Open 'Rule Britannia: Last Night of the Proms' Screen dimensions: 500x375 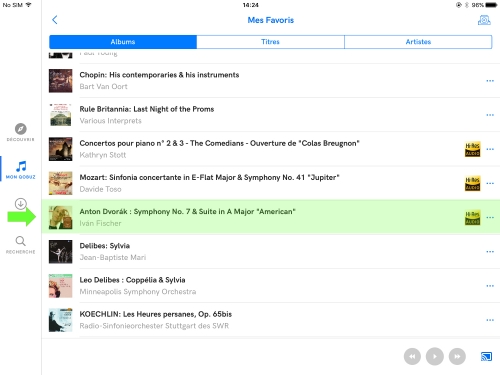[x=147, y=109]
